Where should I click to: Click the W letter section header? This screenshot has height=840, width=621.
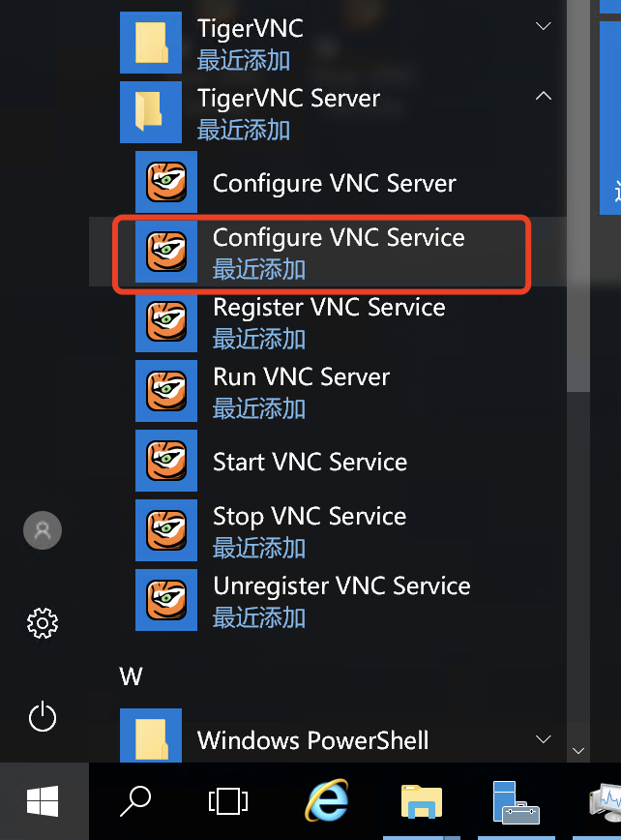tap(131, 676)
